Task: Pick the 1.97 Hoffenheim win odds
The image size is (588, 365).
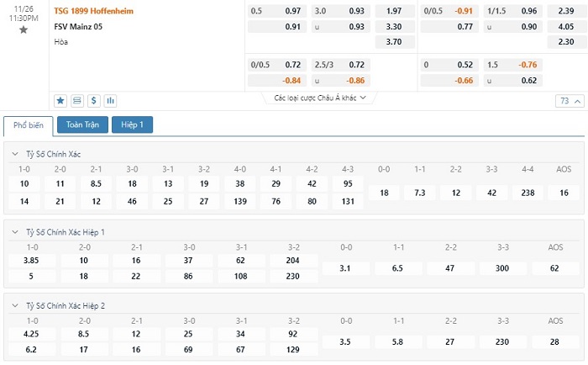Action: coord(393,11)
